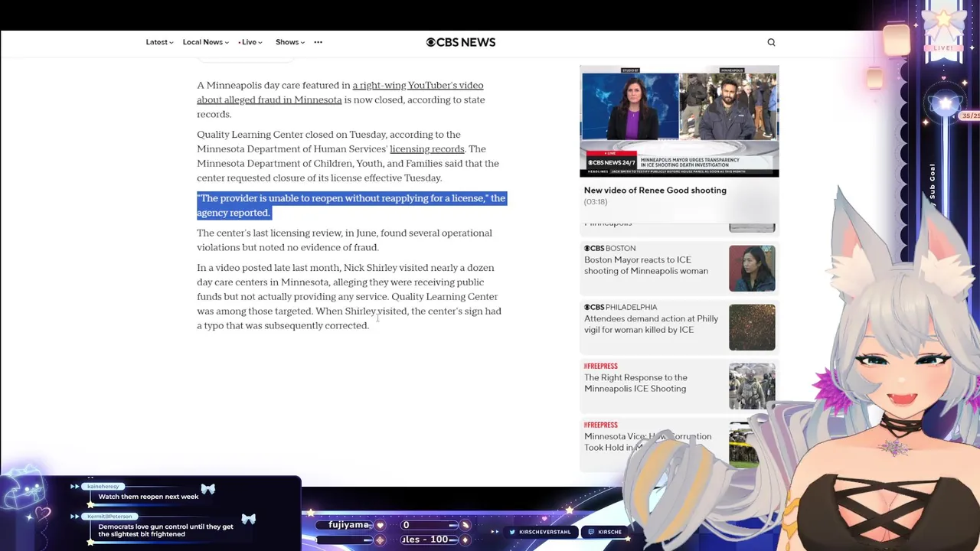
Task: Open 'Attendees demand action at Philly vigil' story
Action: tap(651, 324)
